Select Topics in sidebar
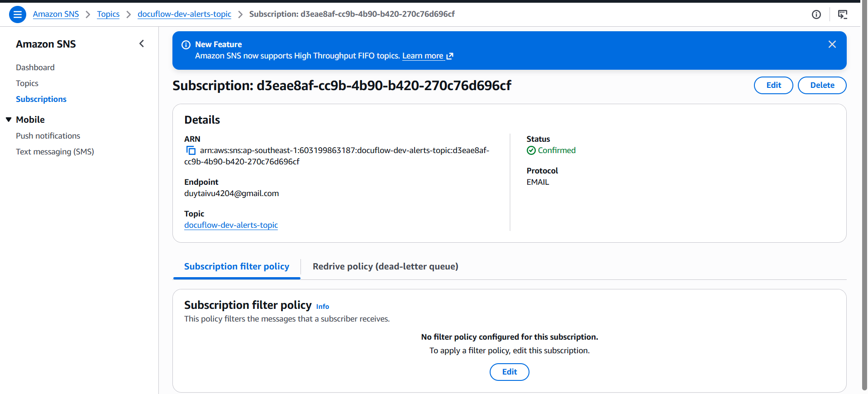The image size is (868, 394). coord(27,83)
